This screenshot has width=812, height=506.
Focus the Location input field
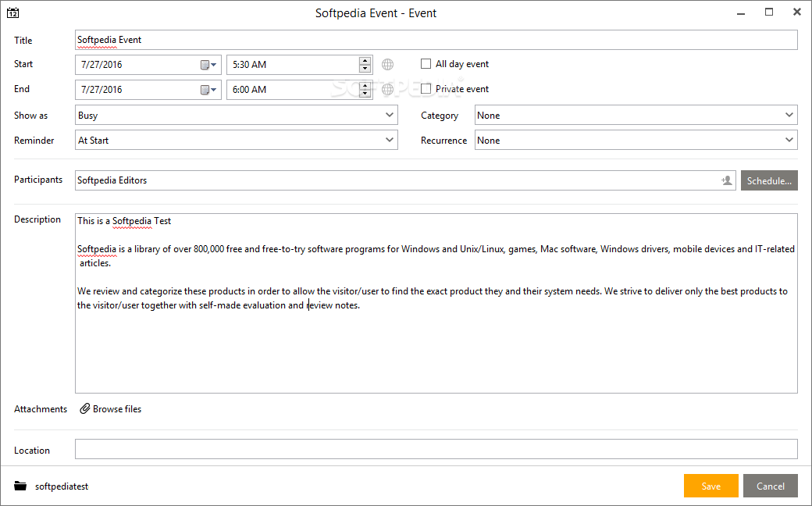point(436,449)
